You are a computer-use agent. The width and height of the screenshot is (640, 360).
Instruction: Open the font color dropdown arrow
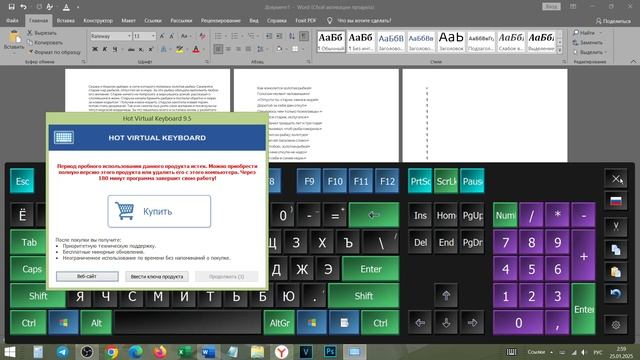(x=204, y=49)
